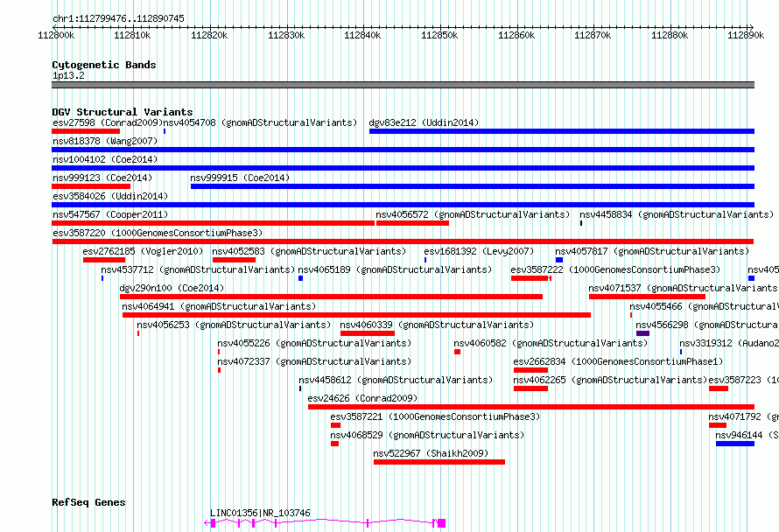This screenshot has height=532, width=779.
Task: Click the red bar under esv2662834
Action: tap(530, 370)
